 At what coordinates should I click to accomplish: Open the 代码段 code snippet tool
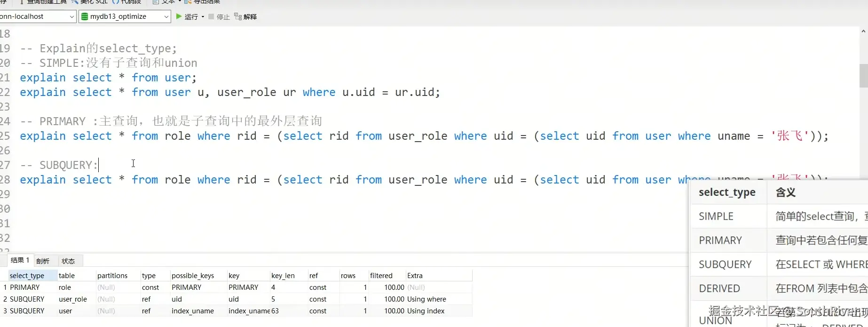pos(115,2)
